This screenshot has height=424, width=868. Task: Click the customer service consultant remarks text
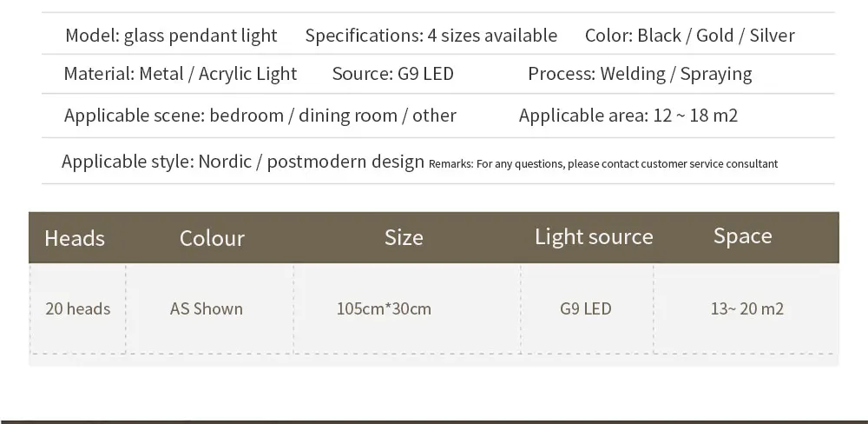pyautogui.click(x=603, y=164)
